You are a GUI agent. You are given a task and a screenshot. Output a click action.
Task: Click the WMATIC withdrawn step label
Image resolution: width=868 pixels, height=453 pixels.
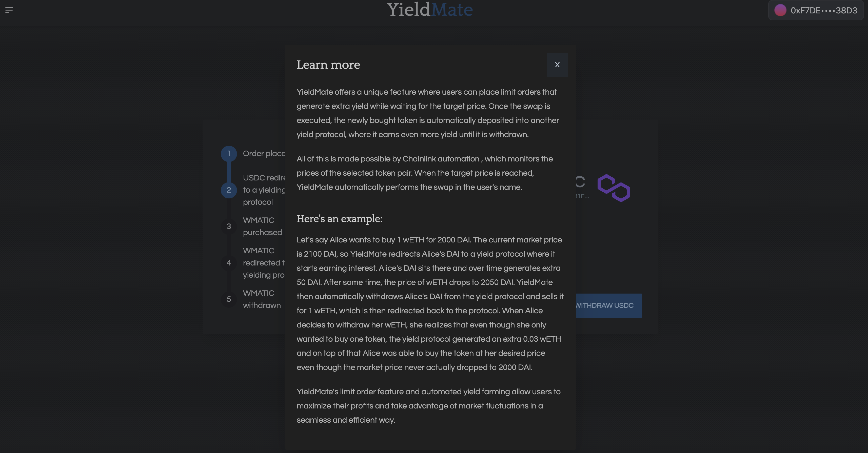pyautogui.click(x=262, y=299)
